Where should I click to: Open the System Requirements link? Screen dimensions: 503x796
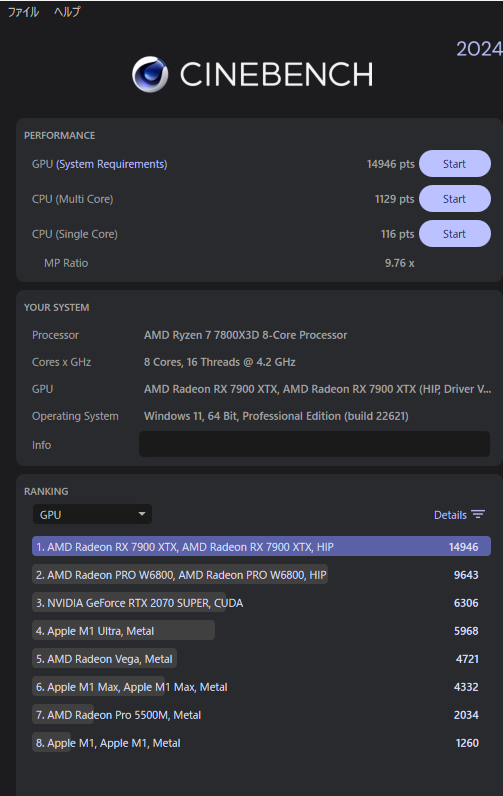pos(112,164)
